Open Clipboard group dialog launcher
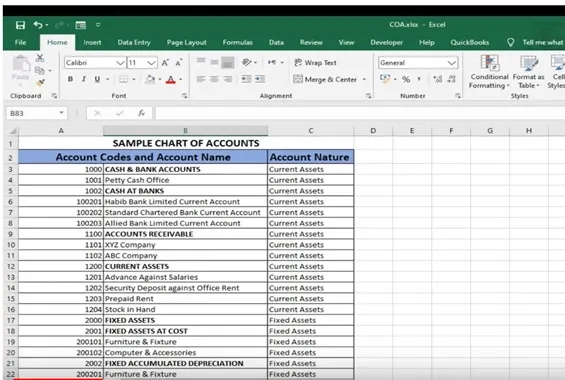Viewport: 565px width, 380px height. coord(54,96)
